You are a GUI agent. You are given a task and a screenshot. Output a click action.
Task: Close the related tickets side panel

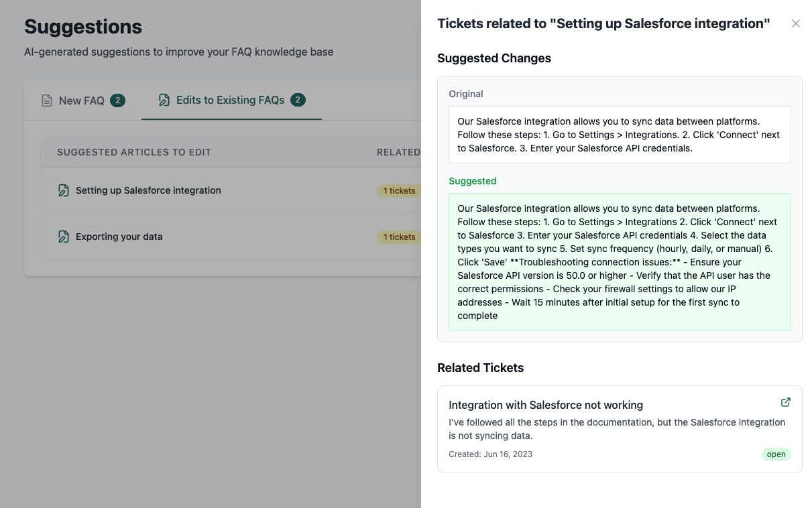pyautogui.click(x=796, y=23)
